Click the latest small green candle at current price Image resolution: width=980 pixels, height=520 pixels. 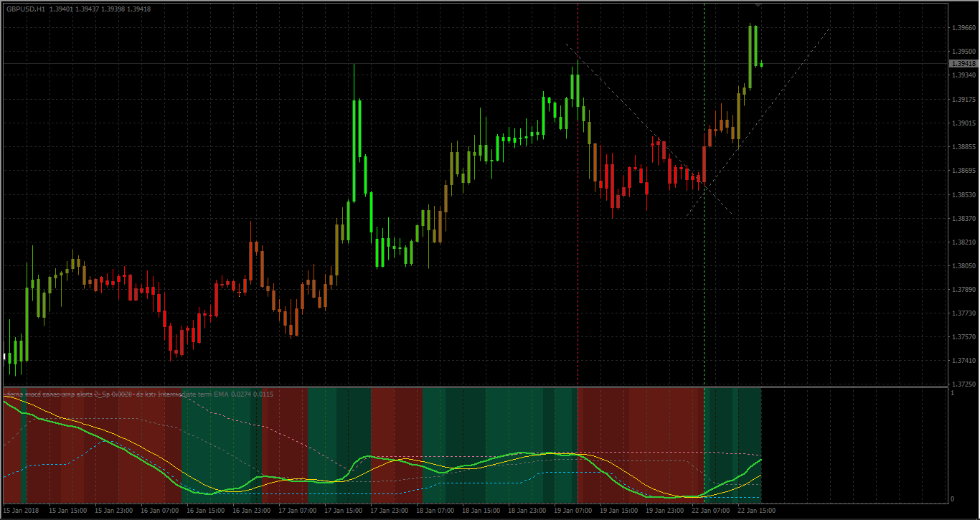761,65
